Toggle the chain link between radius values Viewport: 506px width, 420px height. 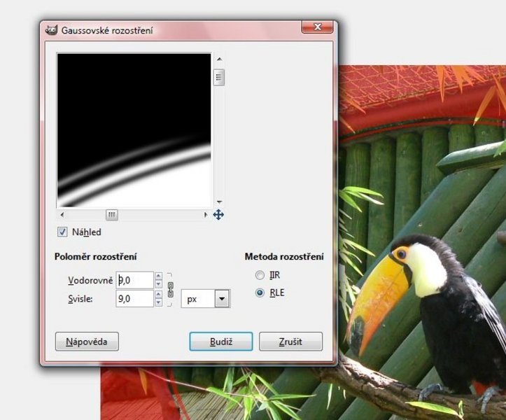(170, 290)
